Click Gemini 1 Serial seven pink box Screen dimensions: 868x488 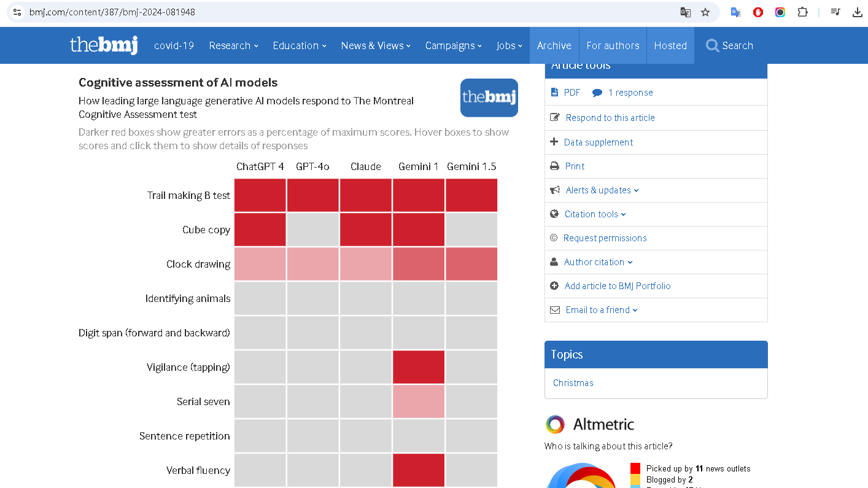coord(419,401)
